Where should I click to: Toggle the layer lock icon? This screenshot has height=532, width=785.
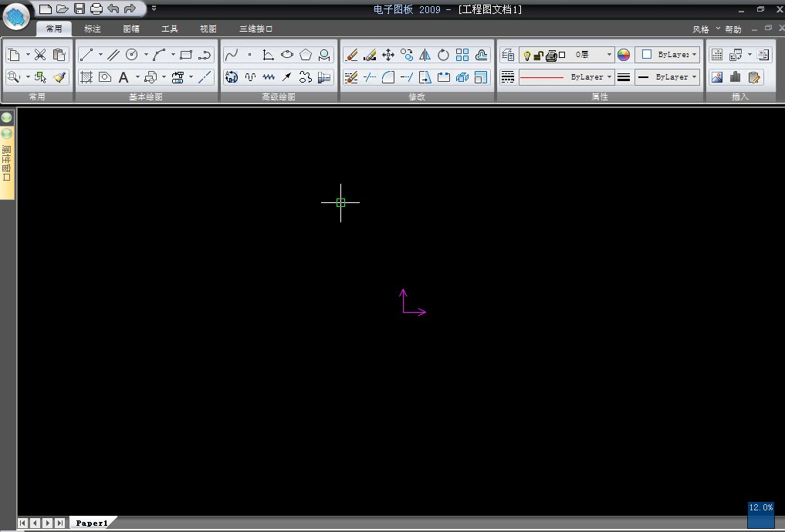(x=538, y=56)
